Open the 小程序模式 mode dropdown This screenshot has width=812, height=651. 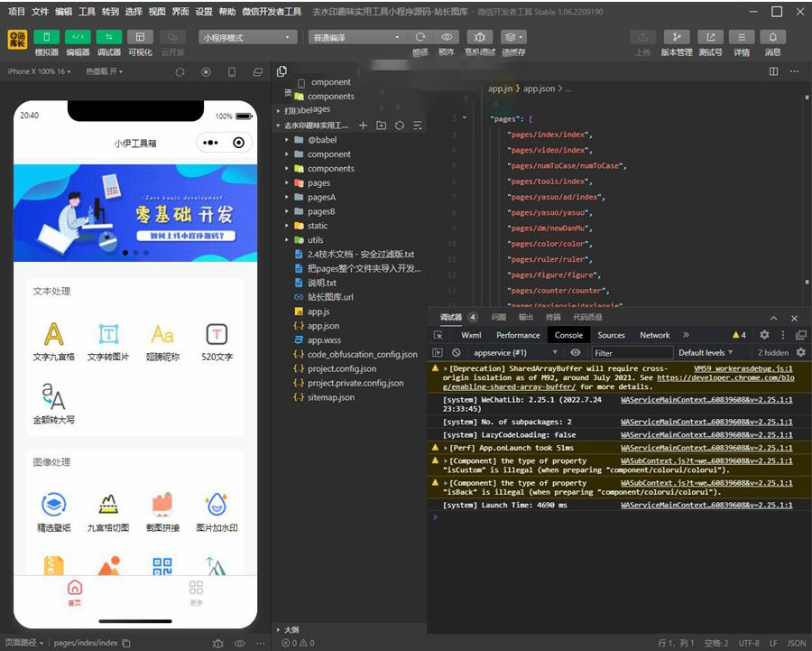pos(247,37)
